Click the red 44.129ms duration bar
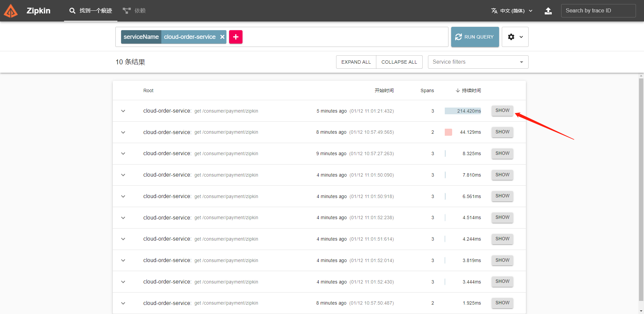Screen dimensions: 644x314 [x=448, y=132]
